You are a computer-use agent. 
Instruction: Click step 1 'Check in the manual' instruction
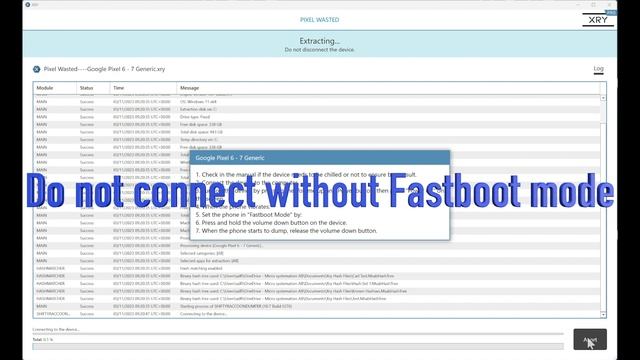click(306, 175)
